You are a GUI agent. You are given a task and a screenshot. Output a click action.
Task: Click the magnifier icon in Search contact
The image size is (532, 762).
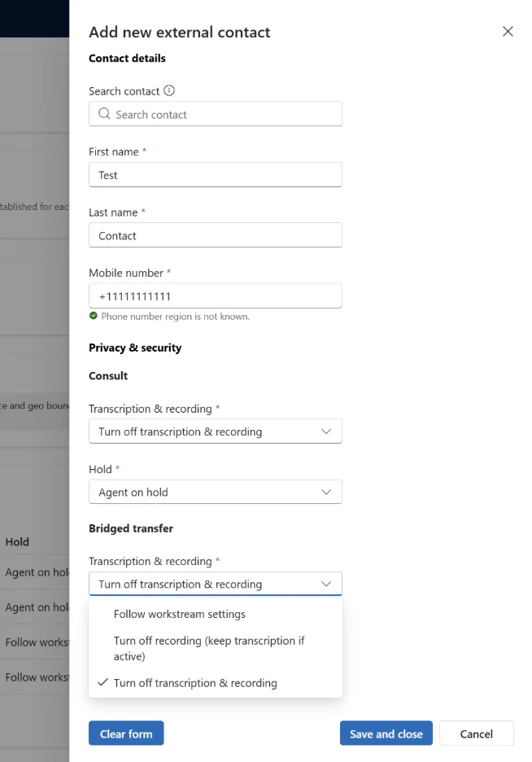point(104,114)
